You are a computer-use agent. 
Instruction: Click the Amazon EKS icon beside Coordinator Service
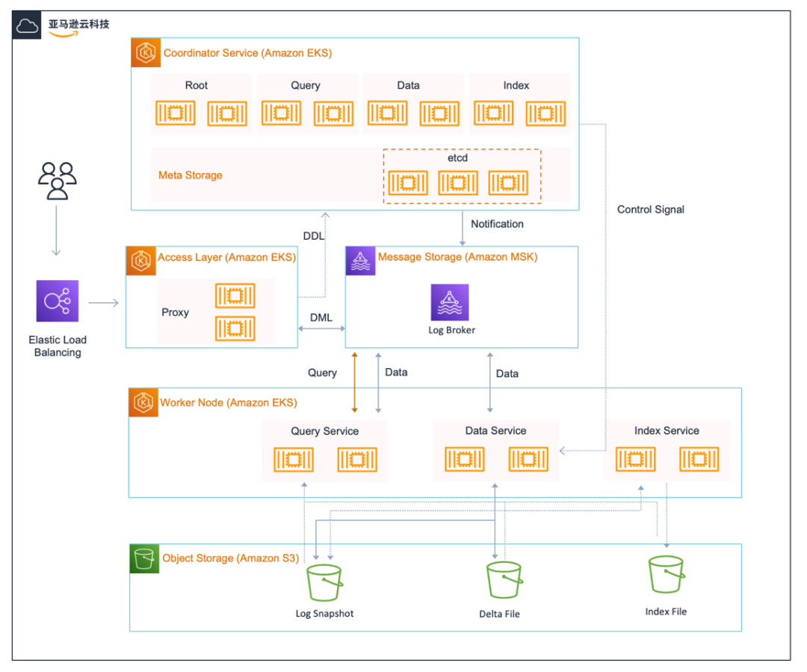[146, 52]
